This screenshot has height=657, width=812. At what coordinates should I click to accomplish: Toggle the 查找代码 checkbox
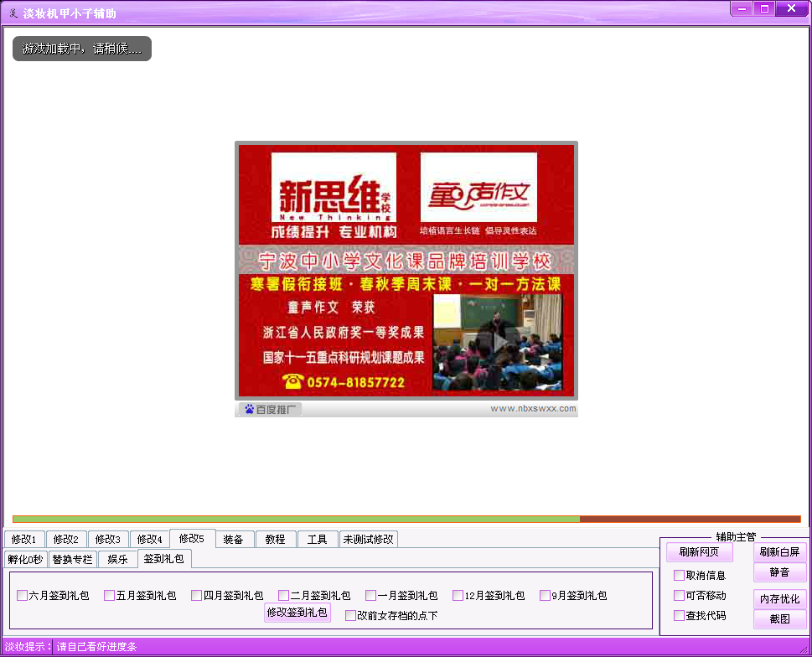tap(680, 615)
